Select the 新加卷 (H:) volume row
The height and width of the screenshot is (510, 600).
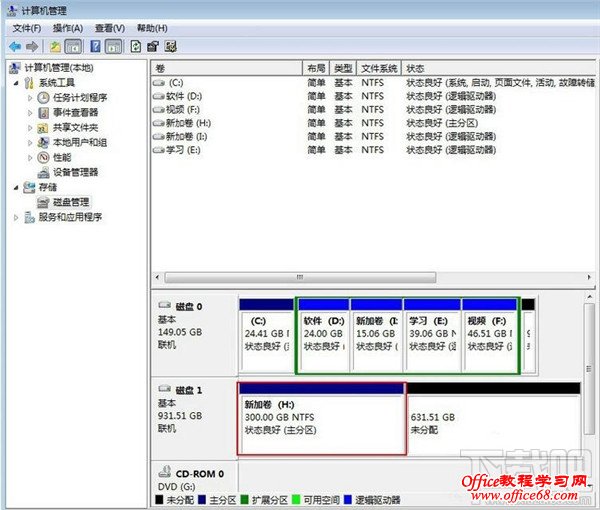click(373, 123)
